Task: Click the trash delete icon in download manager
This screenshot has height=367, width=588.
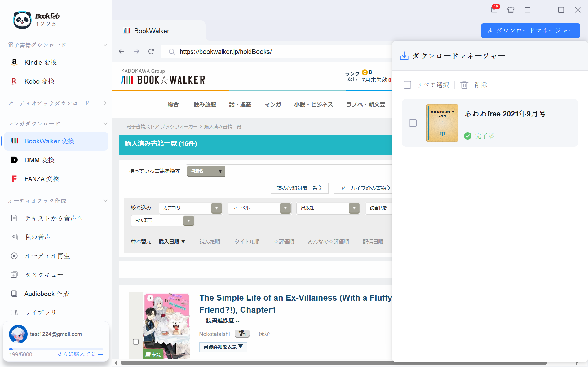Action: click(464, 85)
